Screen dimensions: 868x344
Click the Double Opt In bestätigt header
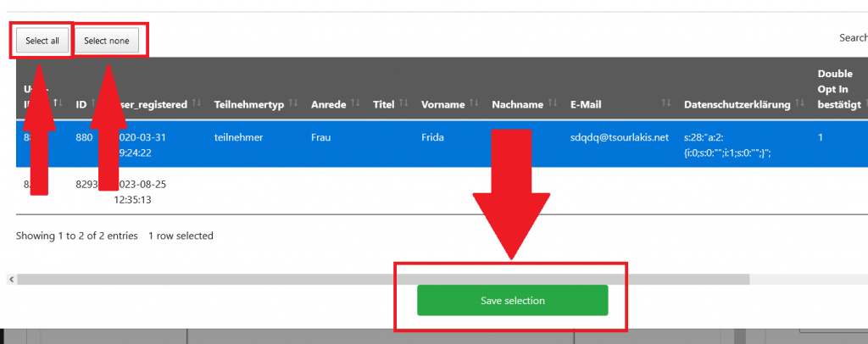coord(834,89)
